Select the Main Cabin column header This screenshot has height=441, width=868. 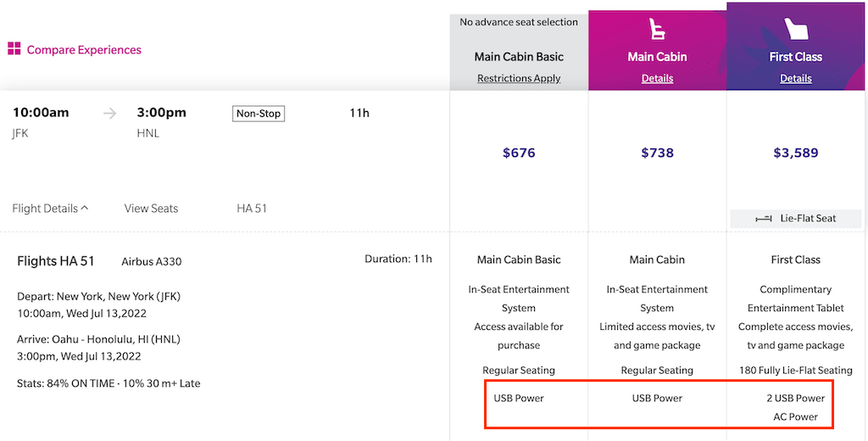[x=657, y=50]
